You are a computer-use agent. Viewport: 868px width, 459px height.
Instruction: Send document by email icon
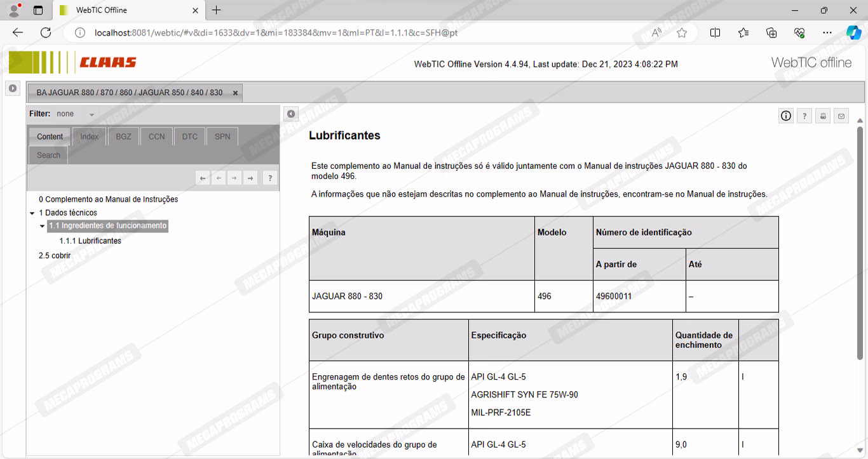click(841, 116)
